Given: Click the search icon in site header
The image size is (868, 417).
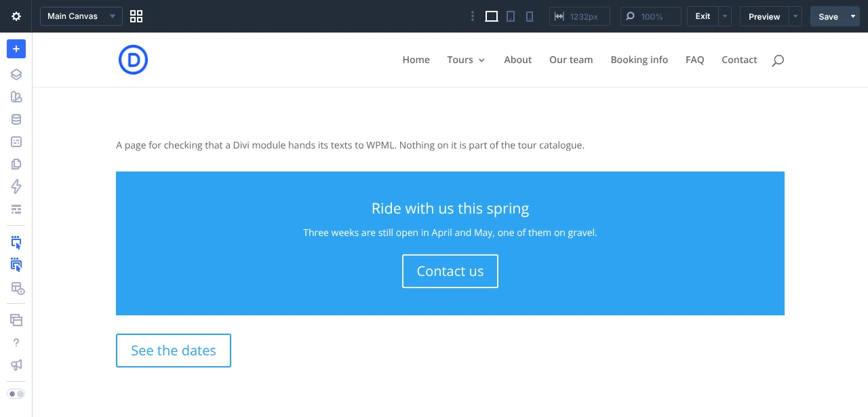Looking at the screenshot, I should 778,60.
